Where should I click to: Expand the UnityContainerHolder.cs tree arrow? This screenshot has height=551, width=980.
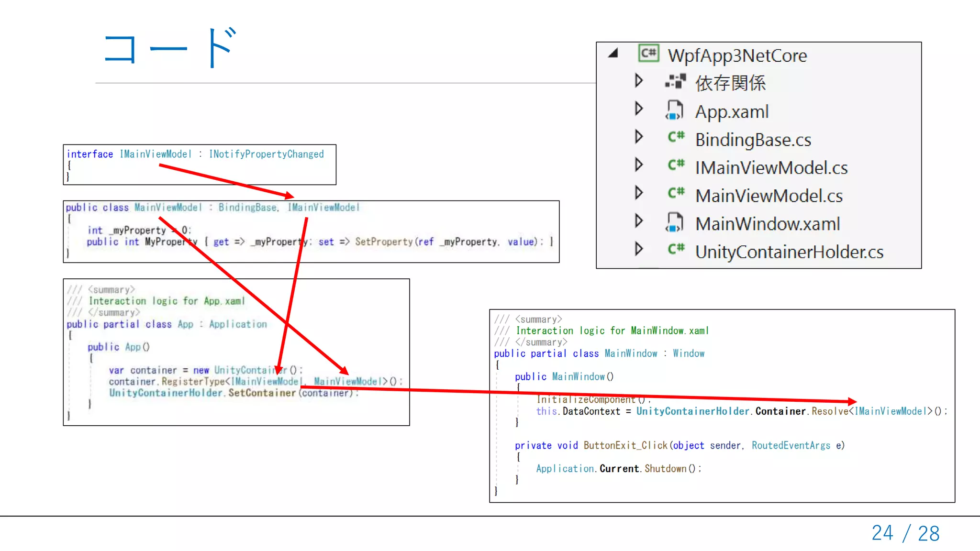click(x=638, y=249)
